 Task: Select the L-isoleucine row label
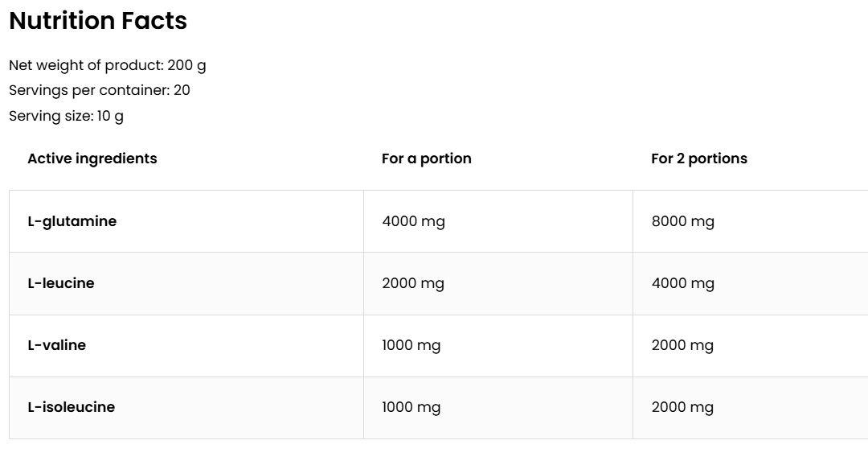click(x=72, y=407)
